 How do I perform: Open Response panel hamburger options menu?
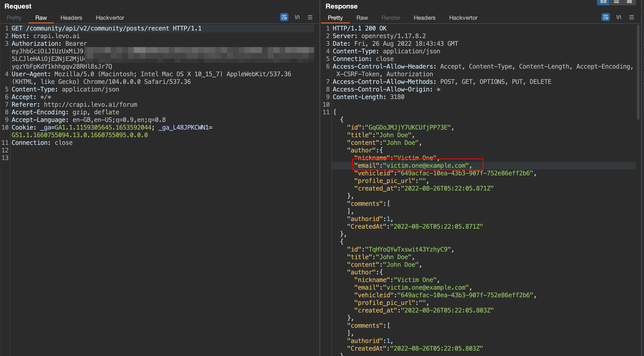coord(631,17)
